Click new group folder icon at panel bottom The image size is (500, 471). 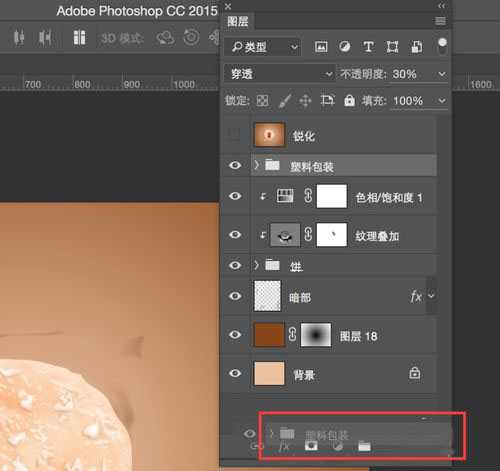[x=364, y=446]
